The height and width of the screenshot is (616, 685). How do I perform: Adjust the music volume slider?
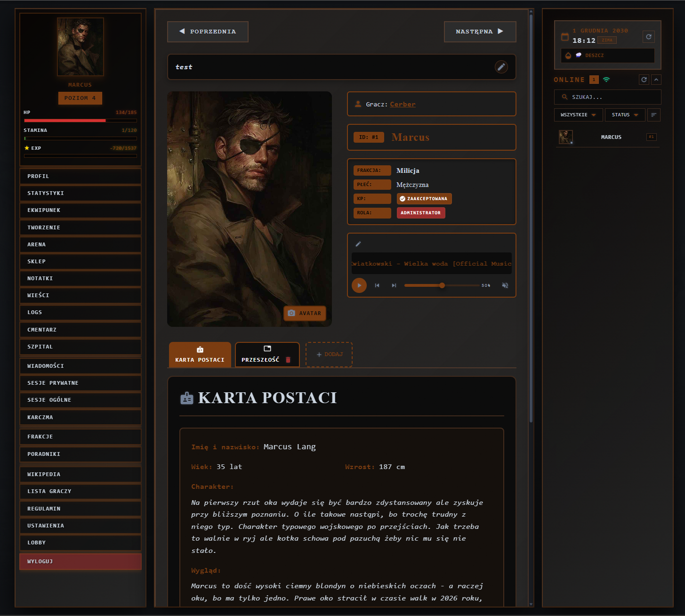click(442, 285)
